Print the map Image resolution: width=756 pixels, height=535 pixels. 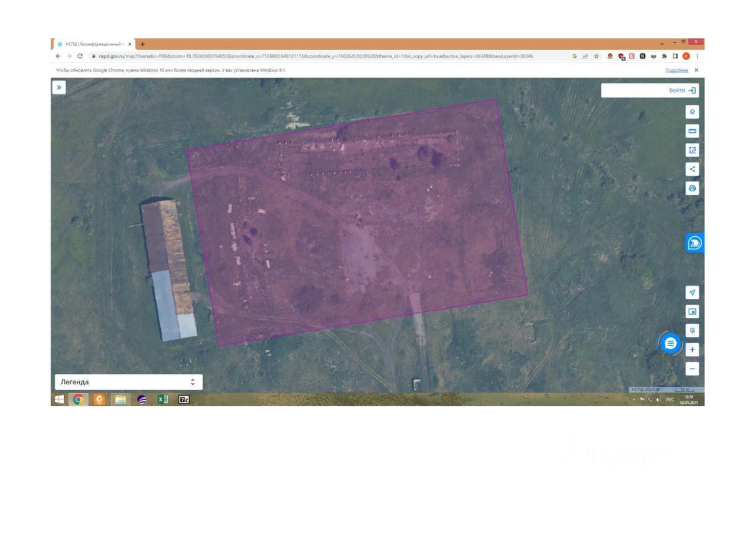[692, 188]
